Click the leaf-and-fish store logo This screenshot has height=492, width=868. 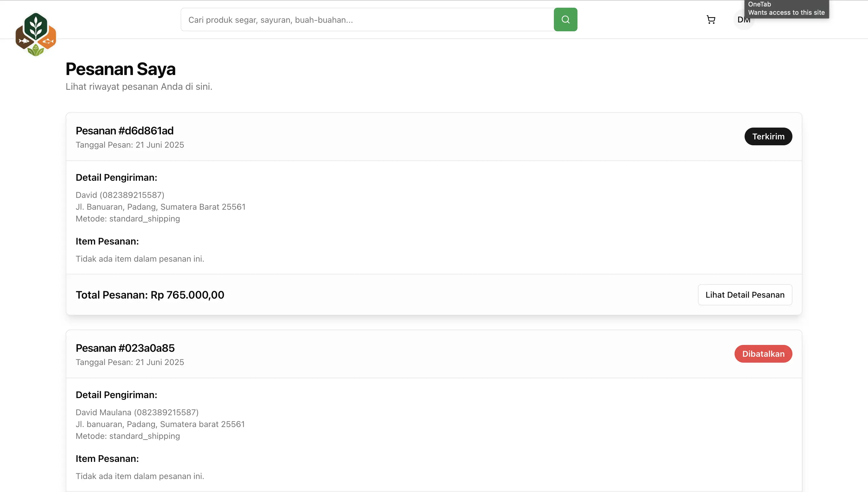(x=36, y=34)
